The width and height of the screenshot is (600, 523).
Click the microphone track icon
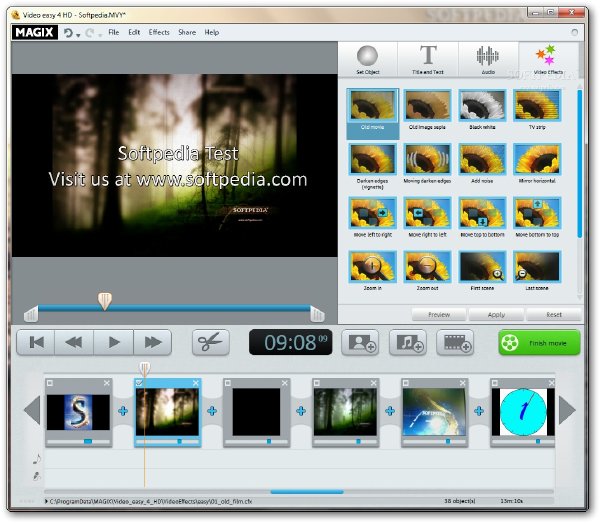[37, 476]
